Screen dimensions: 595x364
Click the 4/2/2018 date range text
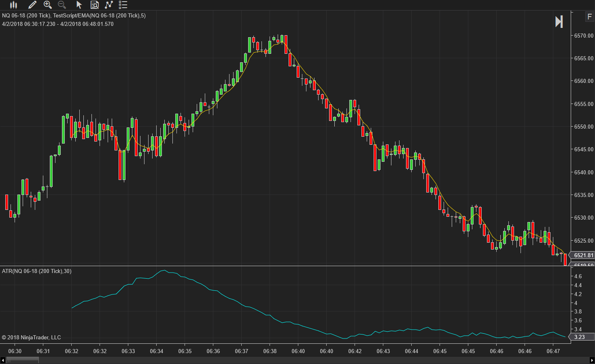[58, 24]
